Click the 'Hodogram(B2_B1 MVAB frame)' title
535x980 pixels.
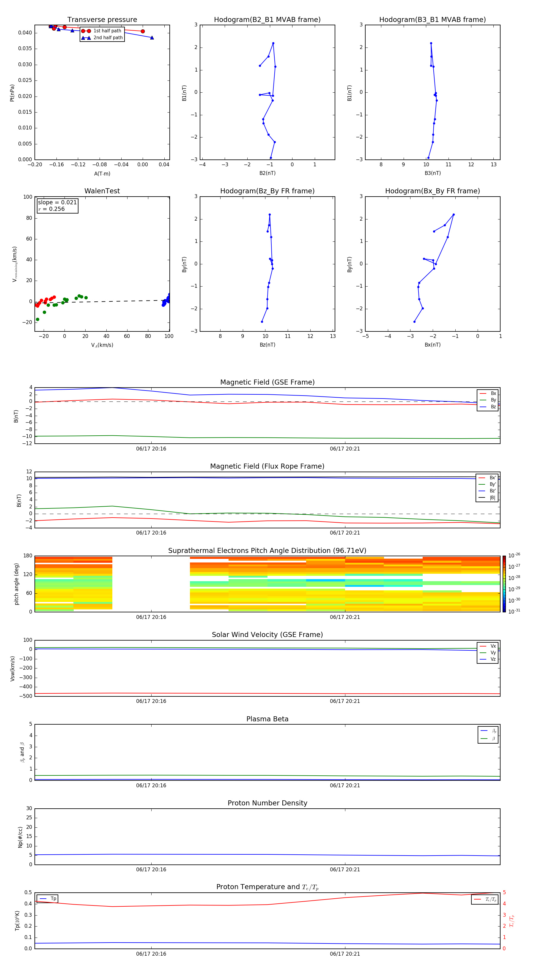click(267, 20)
